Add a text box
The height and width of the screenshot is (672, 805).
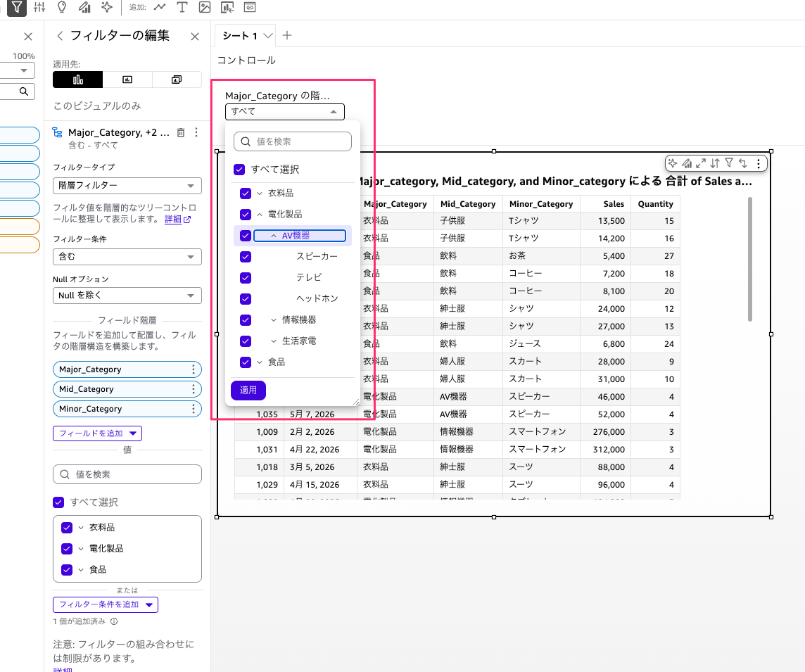[182, 7]
